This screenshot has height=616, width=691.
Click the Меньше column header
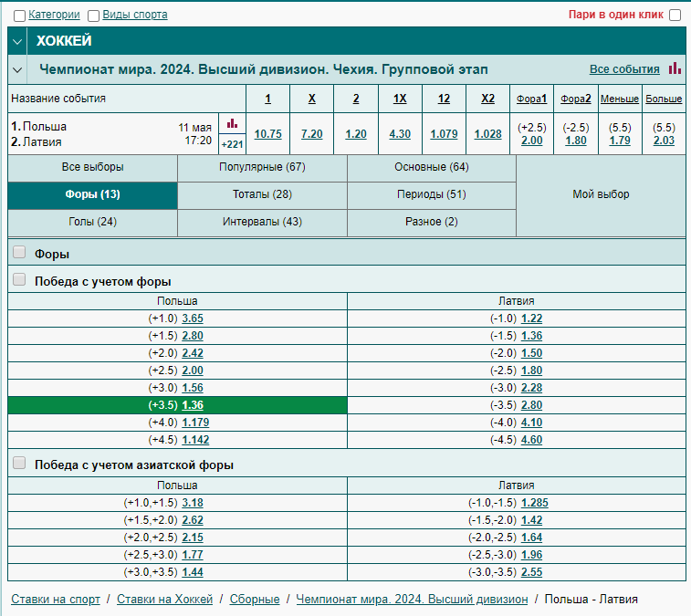pos(620,99)
